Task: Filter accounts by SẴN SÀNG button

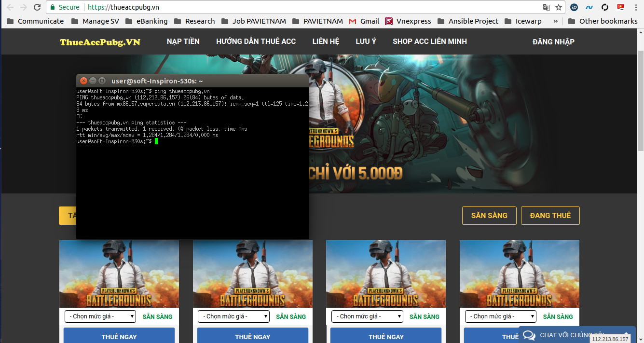Action: tap(489, 216)
